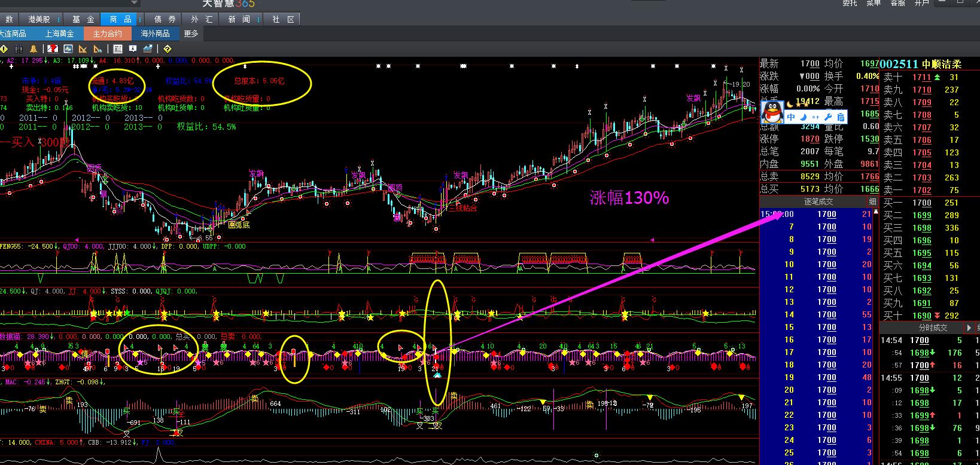The image size is (980, 465).
Task: Click the yellow exclamation diamond alert icon
Action: point(4,49)
